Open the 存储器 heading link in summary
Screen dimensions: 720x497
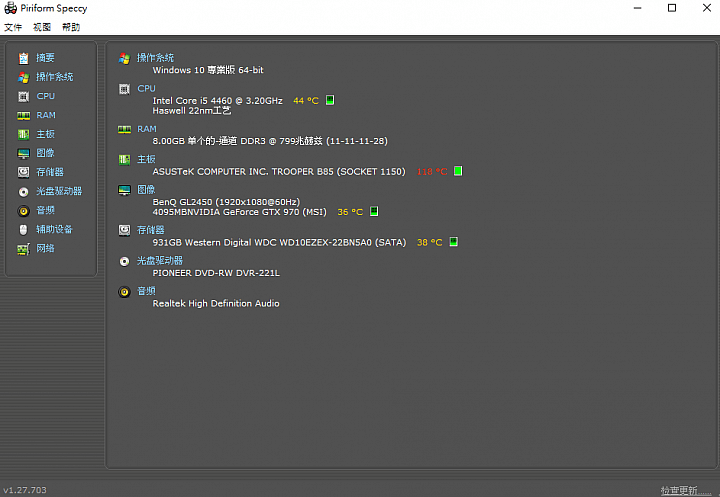tap(151, 230)
